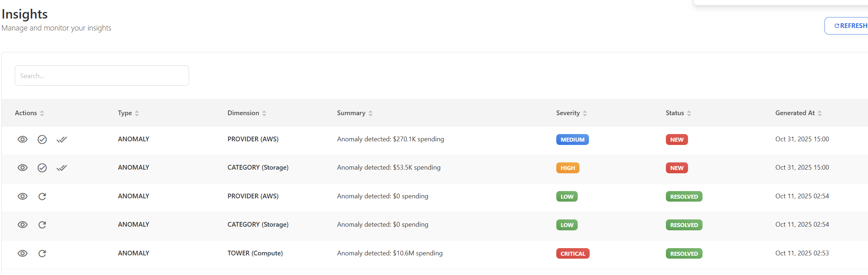Reopen the resolved $0 Storage category anomaly
This screenshot has width=868, height=275.
tap(42, 225)
